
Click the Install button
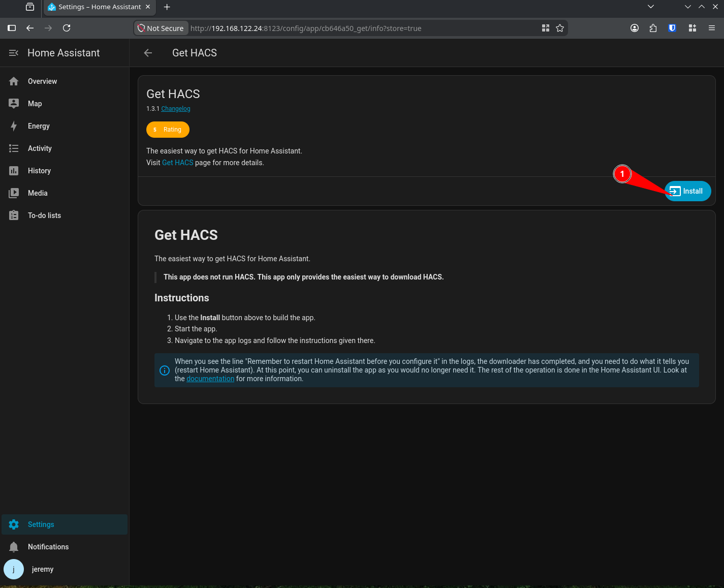tap(688, 191)
